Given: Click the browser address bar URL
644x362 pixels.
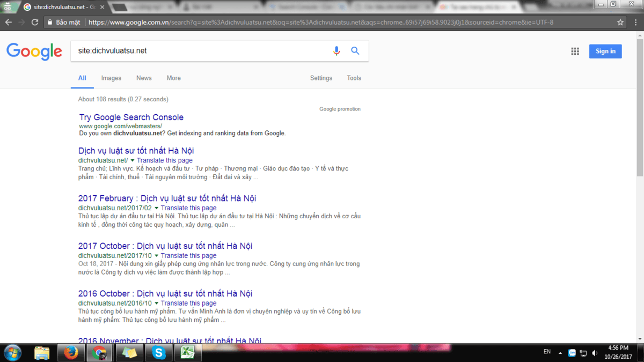Looking at the screenshot, I should [x=321, y=23].
